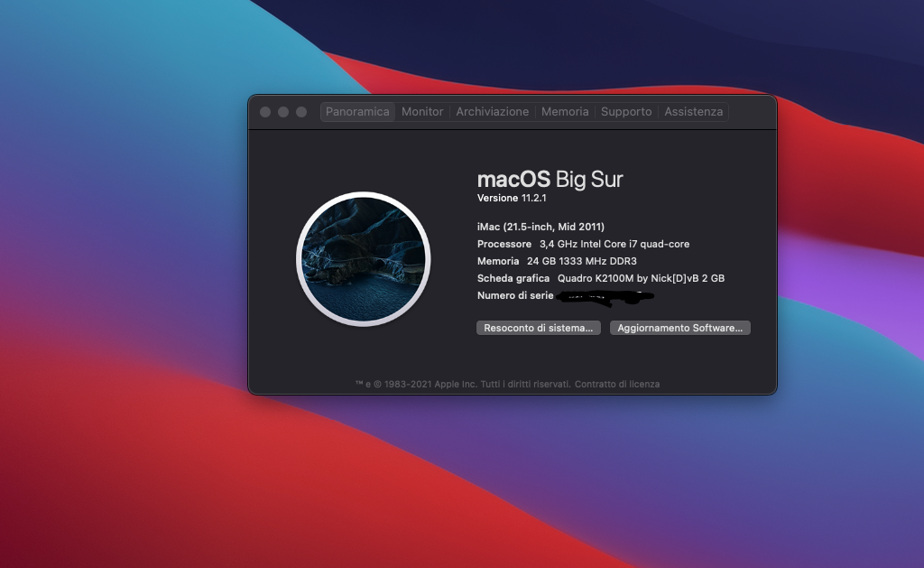
Task: Click the window zoom button
Action: coord(301,112)
